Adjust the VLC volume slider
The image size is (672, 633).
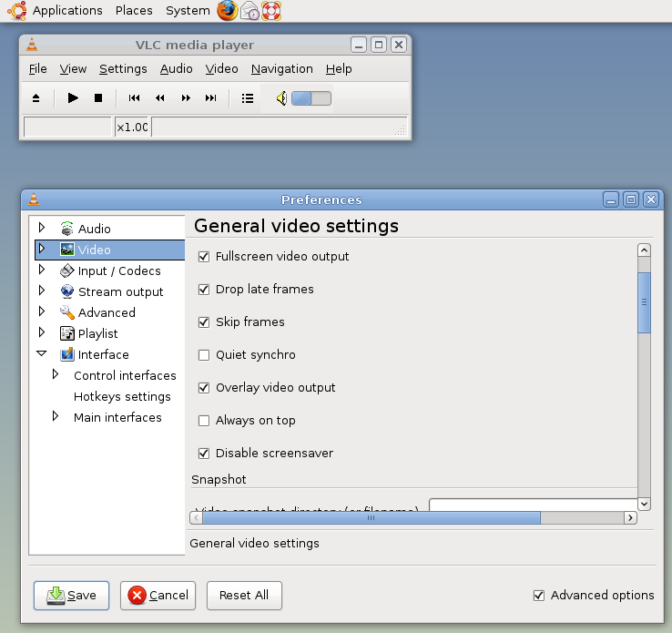pos(311,98)
